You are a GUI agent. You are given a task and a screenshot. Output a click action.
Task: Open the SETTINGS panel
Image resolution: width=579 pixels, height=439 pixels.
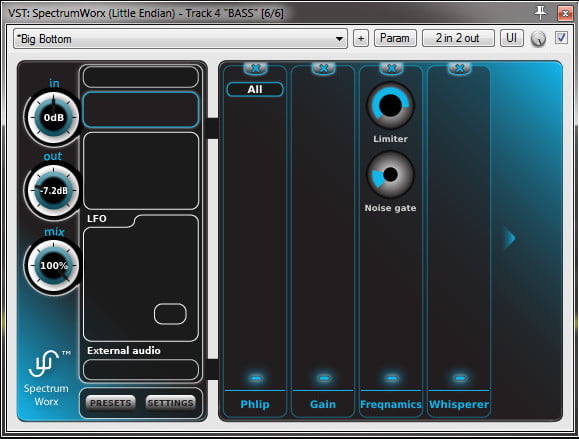(171, 403)
